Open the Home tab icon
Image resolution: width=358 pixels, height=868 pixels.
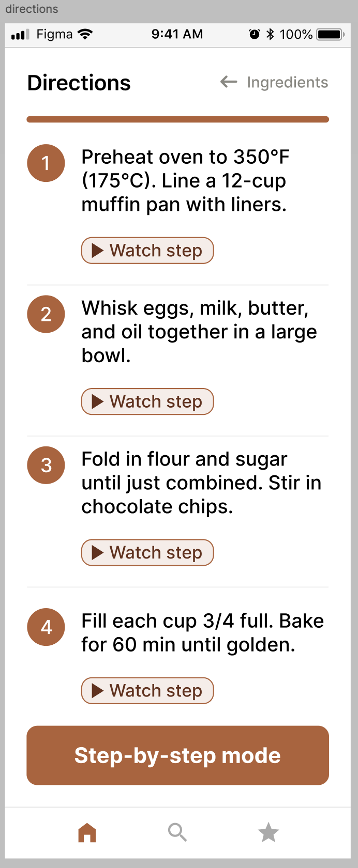point(87,832)
